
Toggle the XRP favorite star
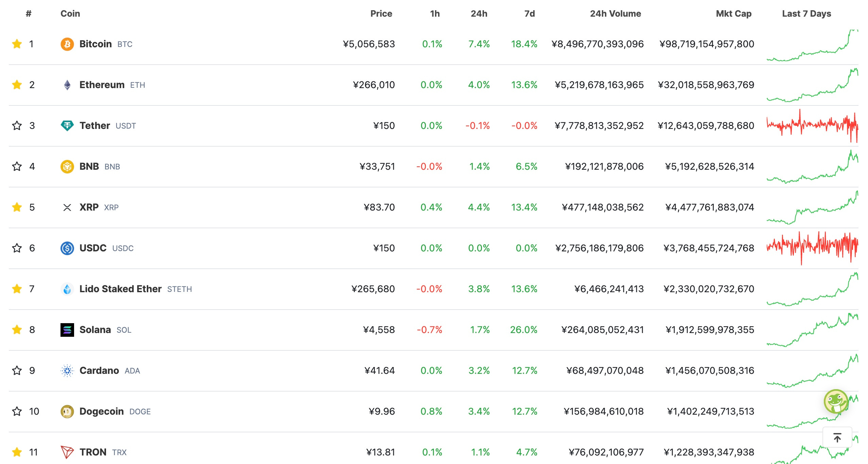[17, 207]
